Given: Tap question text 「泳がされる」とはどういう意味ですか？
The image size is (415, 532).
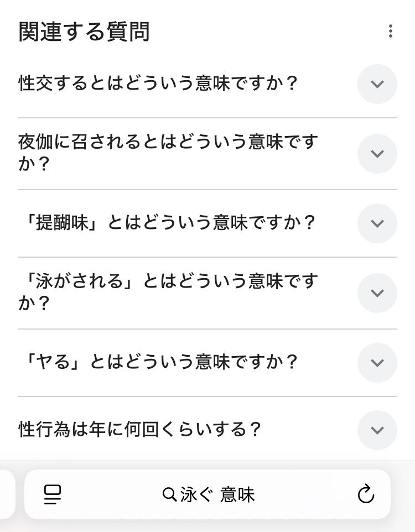Looking at the screenshot, I should click(168, 292).
